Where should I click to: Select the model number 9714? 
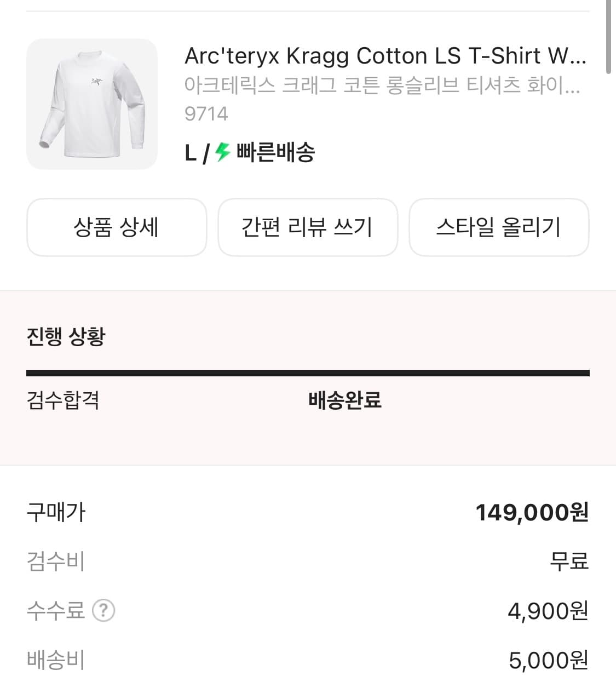click(206, 113)
